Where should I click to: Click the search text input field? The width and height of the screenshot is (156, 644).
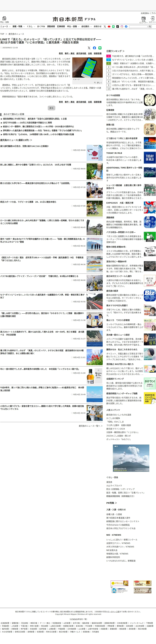click(x=138, y=27)
